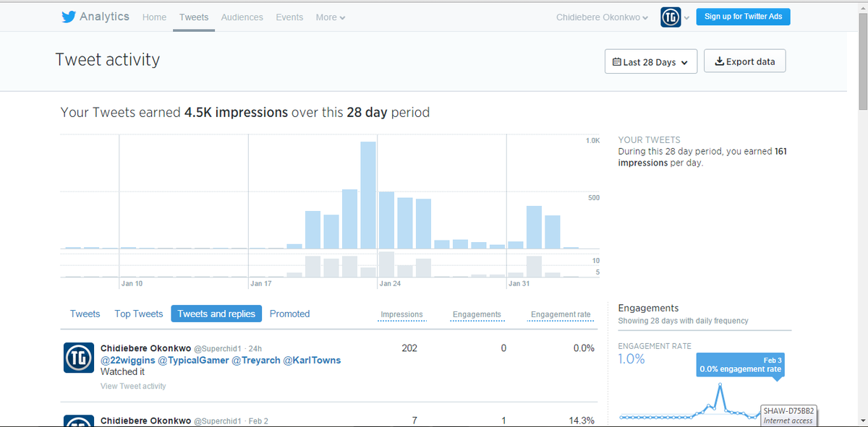Click the Analytics title link
The width and height of the screenshot is (868, 427).
point(104,17)
